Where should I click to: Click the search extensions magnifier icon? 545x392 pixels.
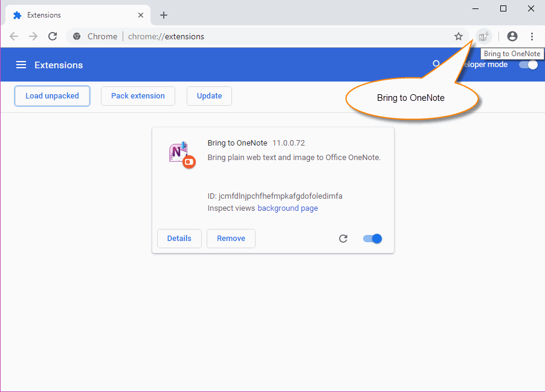point(436,63)
